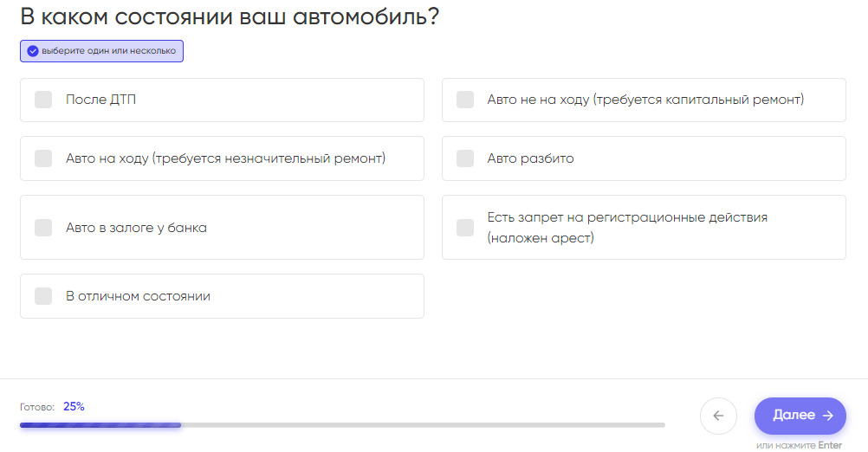Viewport: 868px width, 452px height.
Task: Click the или нажмите Enter hint text
Action: [798, 445]
